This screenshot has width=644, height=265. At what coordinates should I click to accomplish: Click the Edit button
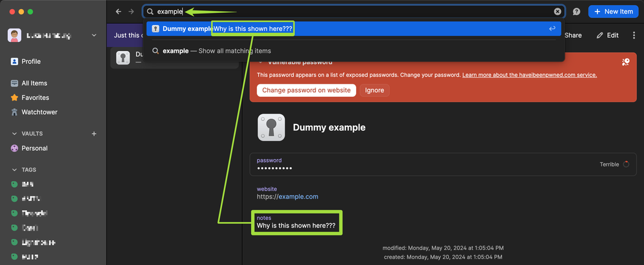607,35
